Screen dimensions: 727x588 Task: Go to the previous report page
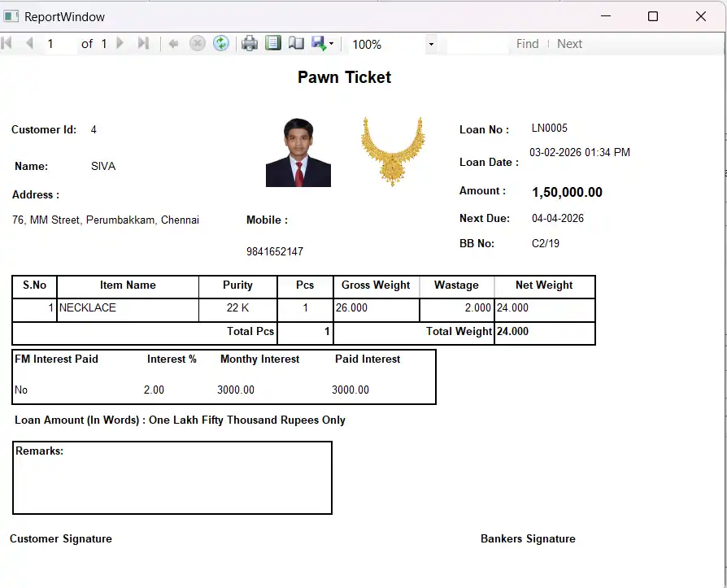coord(29,44)
